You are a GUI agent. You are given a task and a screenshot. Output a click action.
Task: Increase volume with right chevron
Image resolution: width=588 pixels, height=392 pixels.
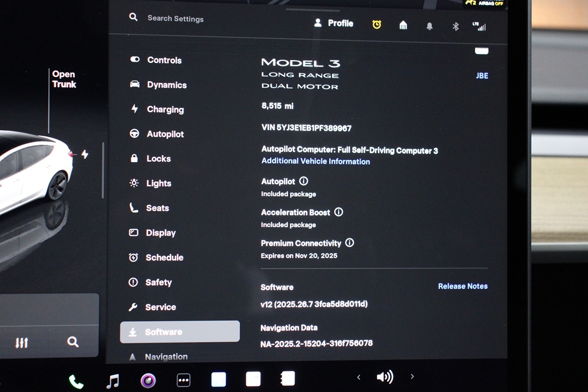(x=412, y=376)
